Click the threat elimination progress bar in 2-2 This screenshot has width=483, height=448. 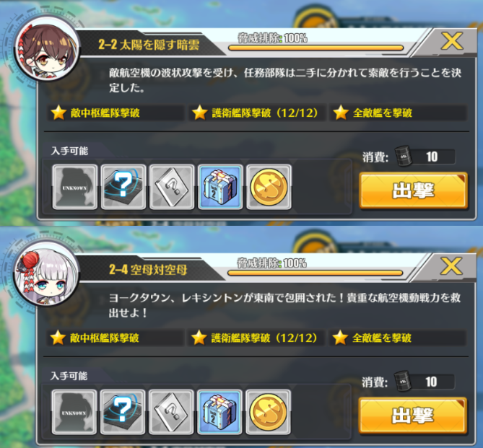(x=316, y=48)
